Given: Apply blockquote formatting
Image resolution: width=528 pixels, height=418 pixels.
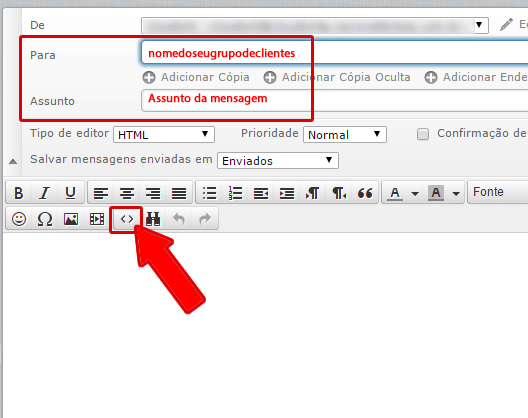Looking at the screenshot, I should pyautogui.click(x=365, y=193).
